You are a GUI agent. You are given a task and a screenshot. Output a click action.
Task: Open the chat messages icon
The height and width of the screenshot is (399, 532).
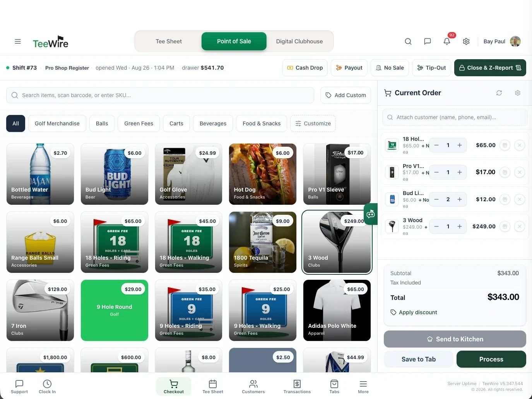coord(428,41)
